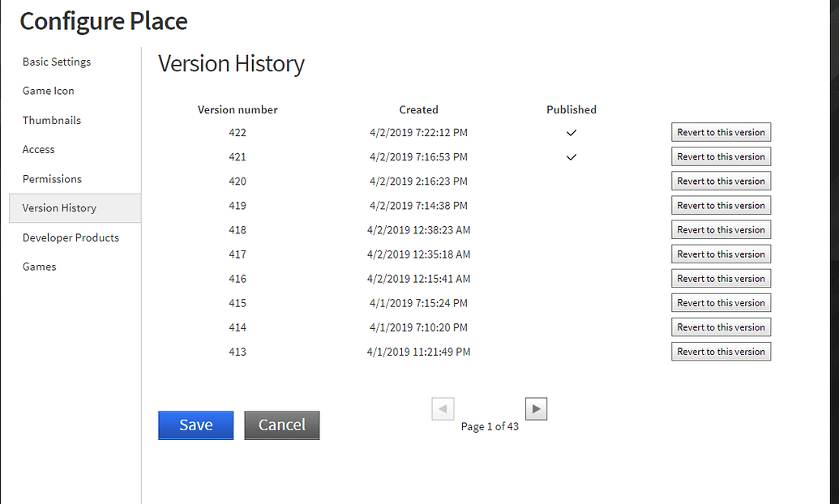Select version number 420 cell
Image resolution: width=839 pixels, height=504 pixels.
tap(238, 182)
